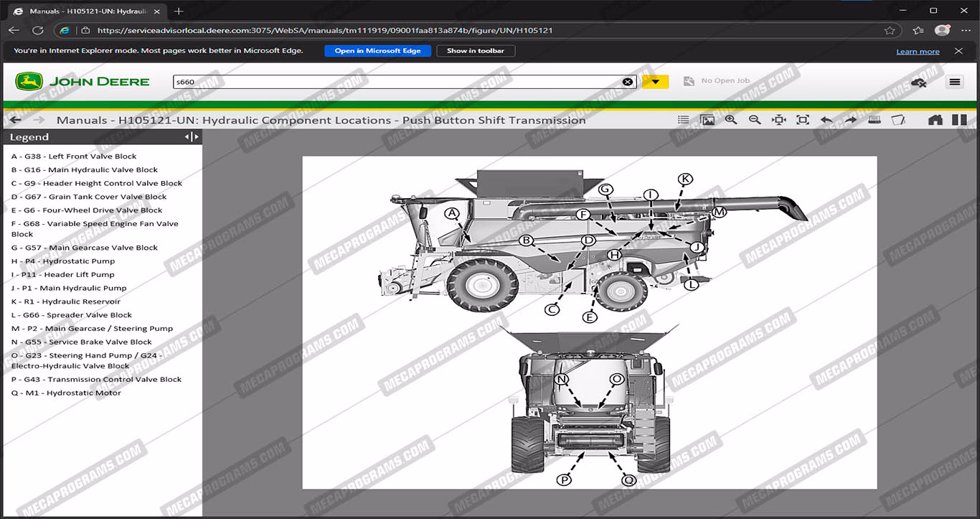Click into the s660 search field

click(395, 82)
